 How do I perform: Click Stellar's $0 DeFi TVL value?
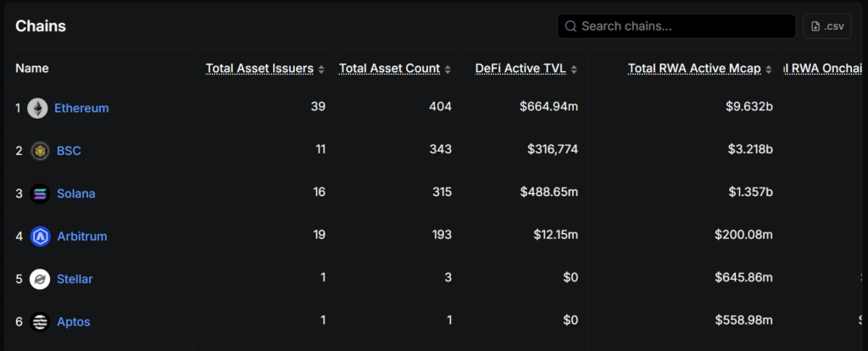(x=570, y=277)
